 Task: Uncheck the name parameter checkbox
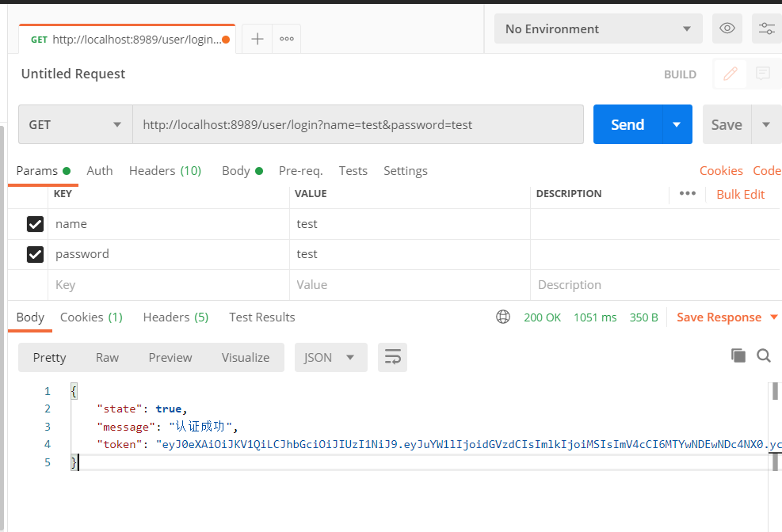(35, 224)
